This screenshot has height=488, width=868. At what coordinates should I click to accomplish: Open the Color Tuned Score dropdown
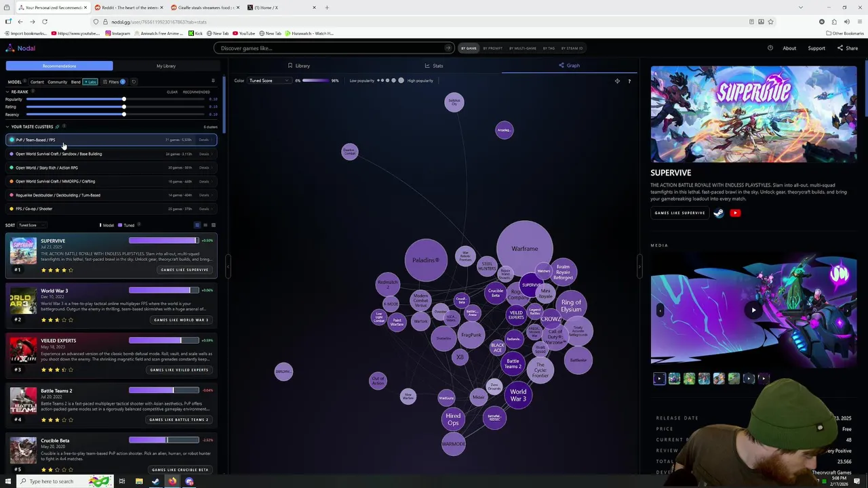click(x=269, y=81)
